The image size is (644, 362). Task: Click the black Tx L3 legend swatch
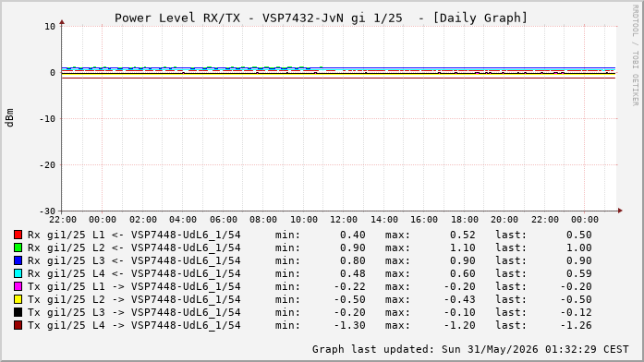click(x=18, y=312)
